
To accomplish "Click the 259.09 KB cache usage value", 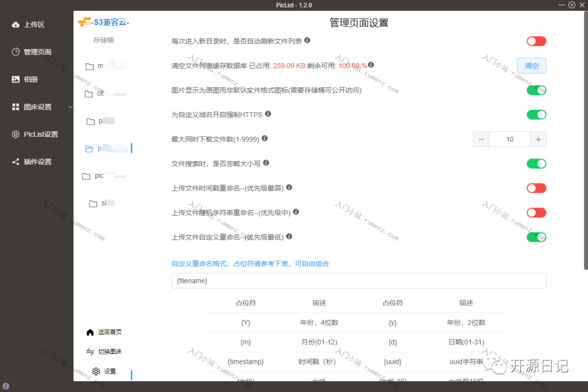I will [x=289, y=66].
